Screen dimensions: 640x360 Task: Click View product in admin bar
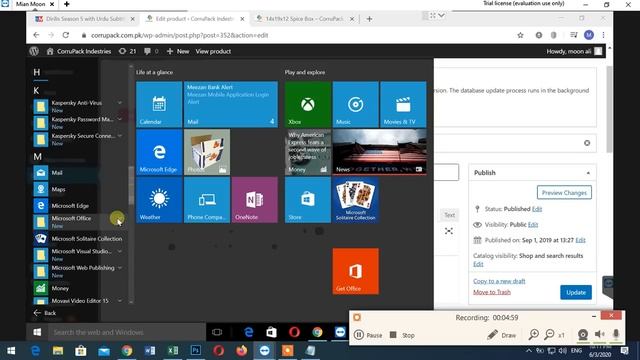tap(213, 51)
